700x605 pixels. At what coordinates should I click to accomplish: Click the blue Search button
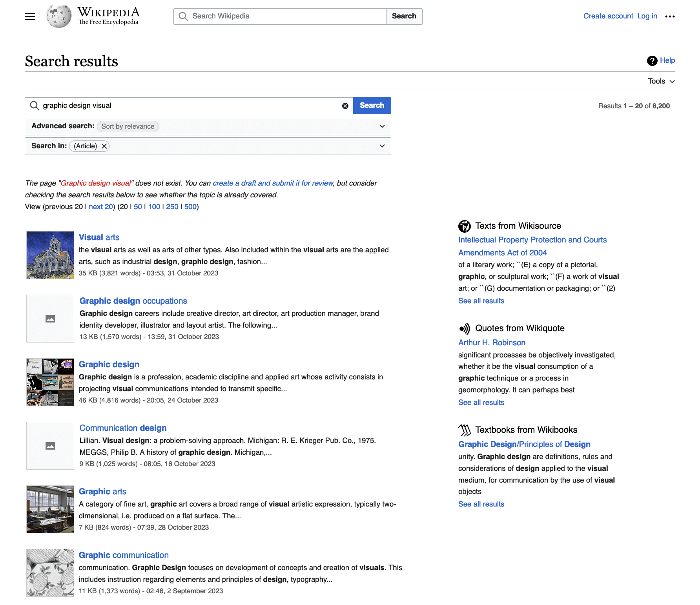coord(372,106)
